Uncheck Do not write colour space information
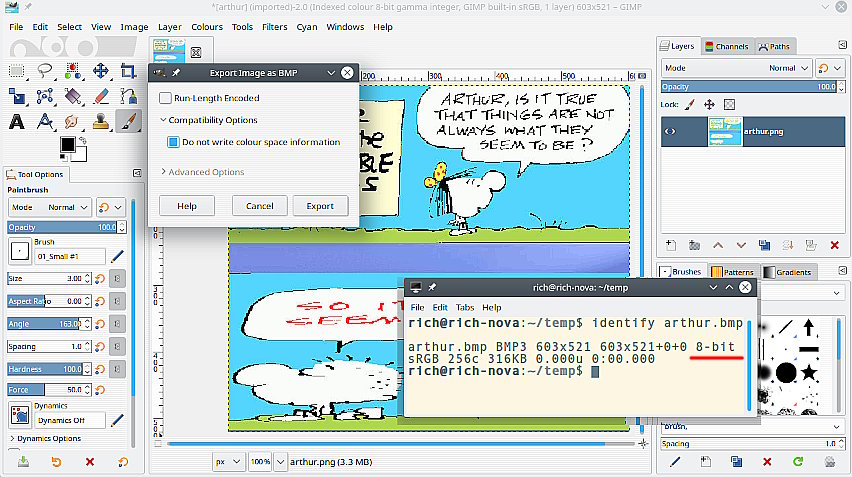 (173, 142)
